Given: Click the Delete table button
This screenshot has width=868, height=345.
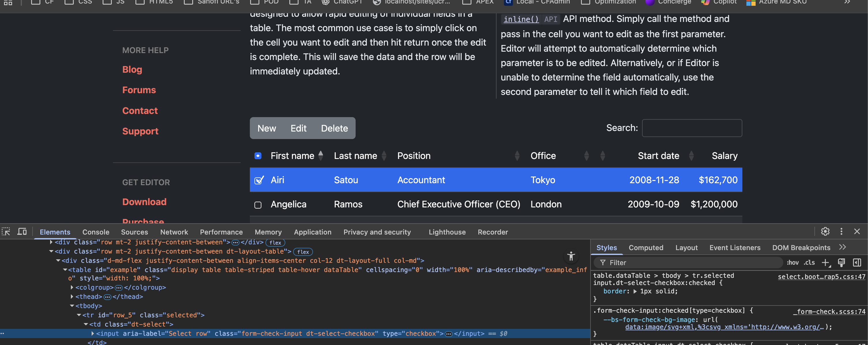Looking at the screenshot, I should tap(334, 128).
